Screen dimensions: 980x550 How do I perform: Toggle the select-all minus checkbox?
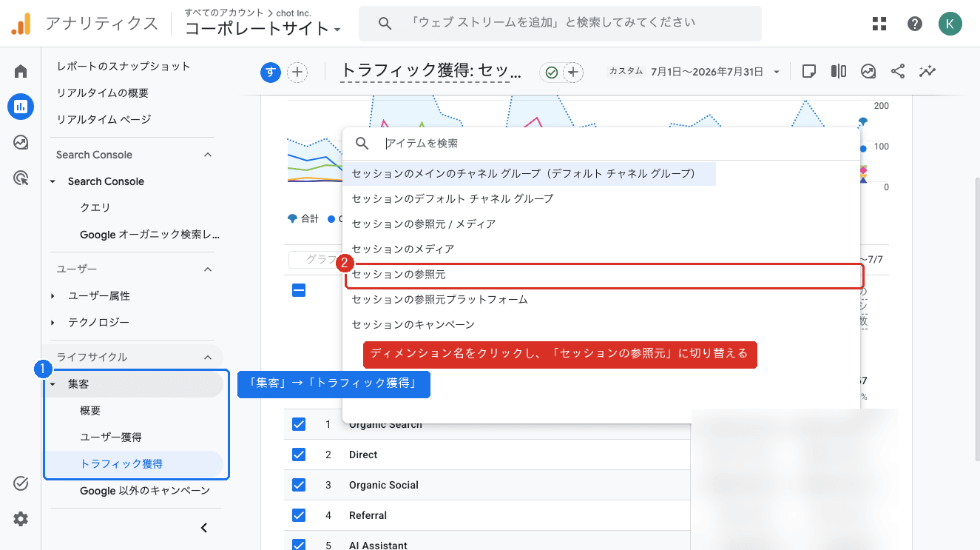(x=299, y=290)
